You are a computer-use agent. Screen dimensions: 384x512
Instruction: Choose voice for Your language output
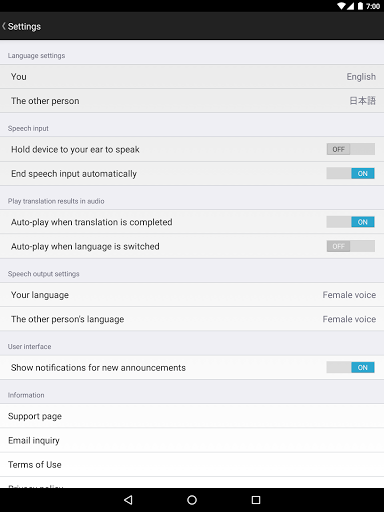point(192,295)
